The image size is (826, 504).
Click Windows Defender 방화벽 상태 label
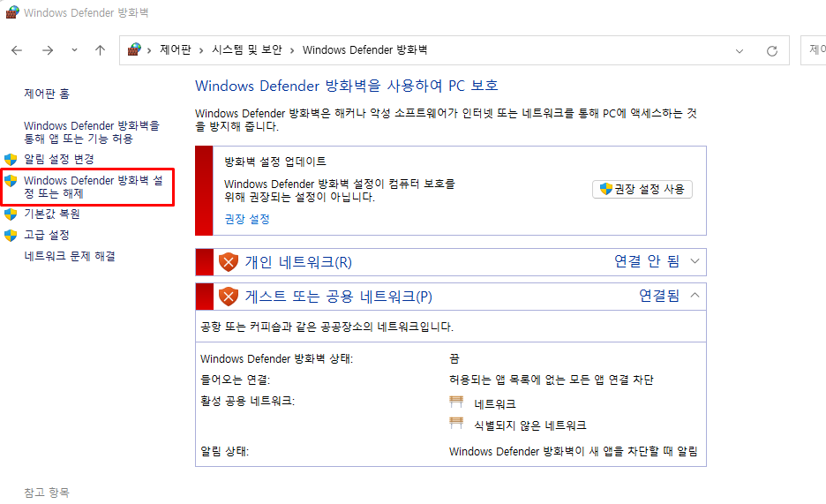(x=276, y=359)
